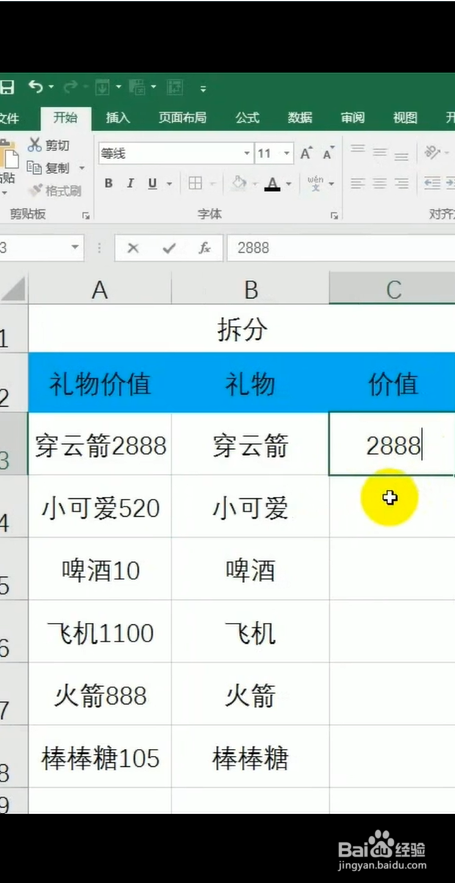Toggle Italic formatting
This screenshot has width=455, height=883.
130,183
